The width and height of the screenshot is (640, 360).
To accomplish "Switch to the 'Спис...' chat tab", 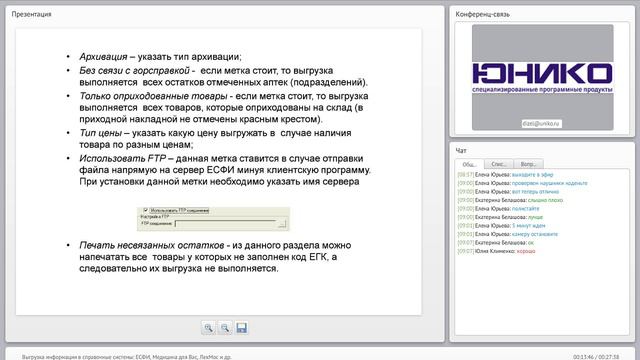I will point(498,164).
